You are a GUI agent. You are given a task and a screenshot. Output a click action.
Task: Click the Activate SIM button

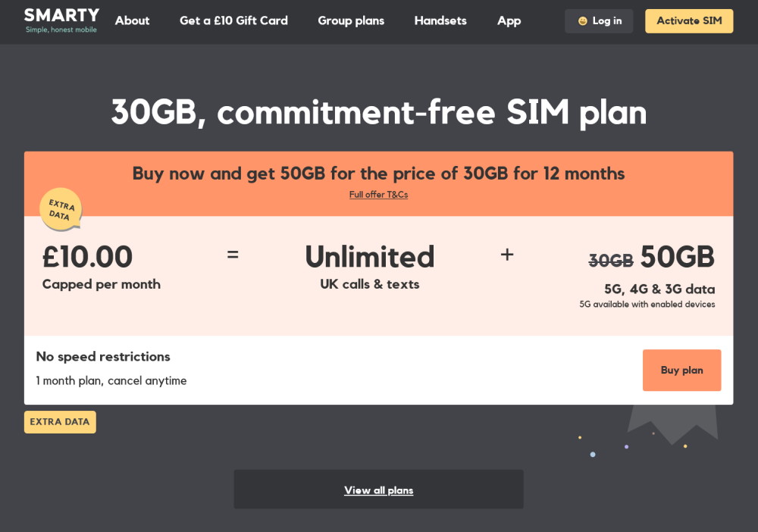tap(689, 21)
